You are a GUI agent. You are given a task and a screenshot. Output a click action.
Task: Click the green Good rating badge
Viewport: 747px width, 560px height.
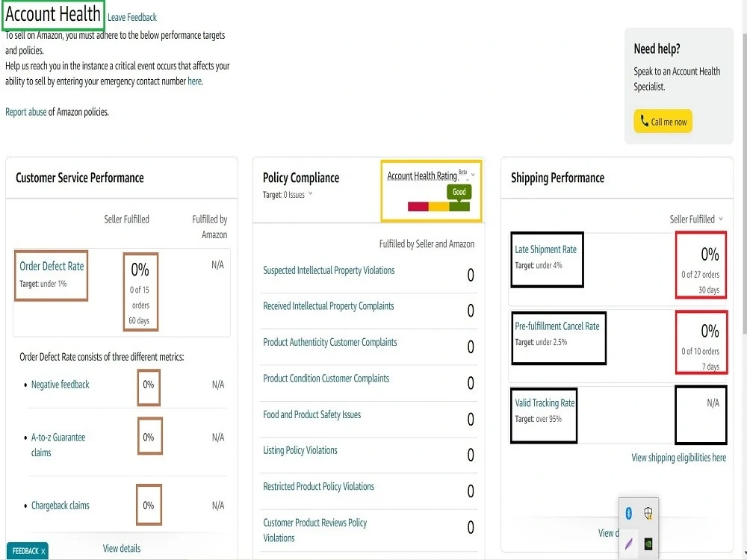(459, 191)
